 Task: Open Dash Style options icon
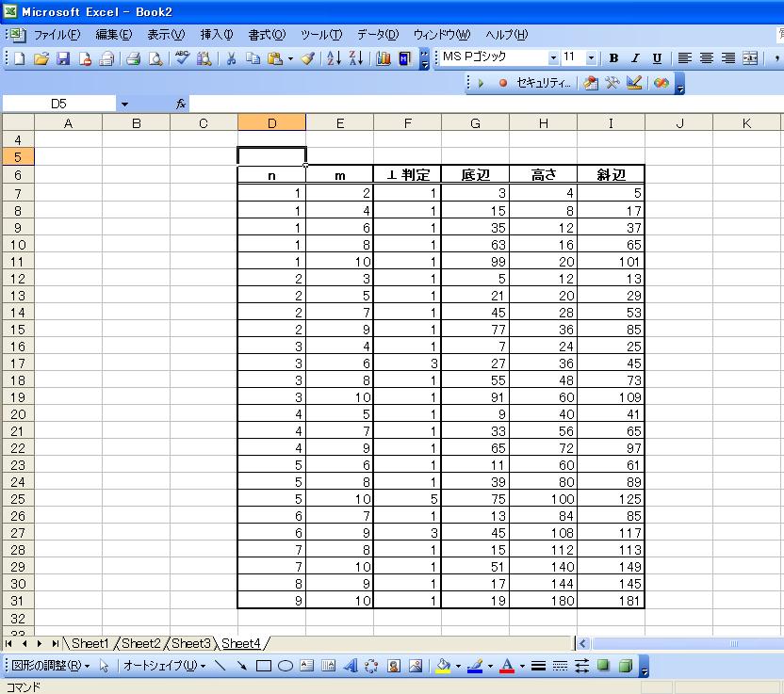pyautogui.click(x=560, y=666)
